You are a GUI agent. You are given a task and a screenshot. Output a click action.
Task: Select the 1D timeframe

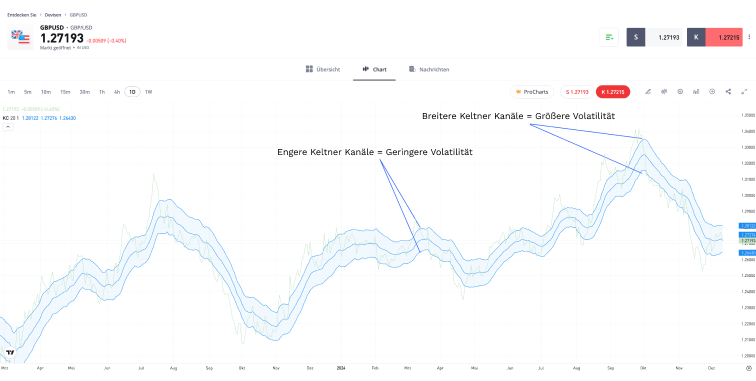tap(132, 92)
